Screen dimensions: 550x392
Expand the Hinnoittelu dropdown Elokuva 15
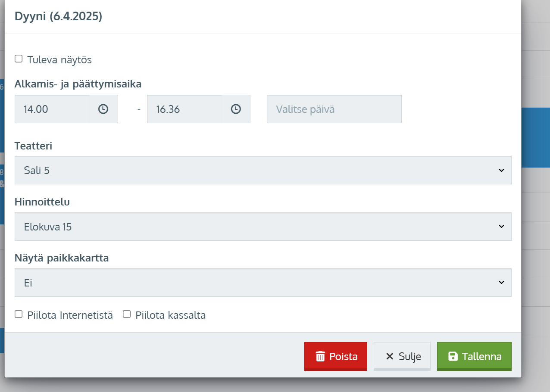coord(259,227)
